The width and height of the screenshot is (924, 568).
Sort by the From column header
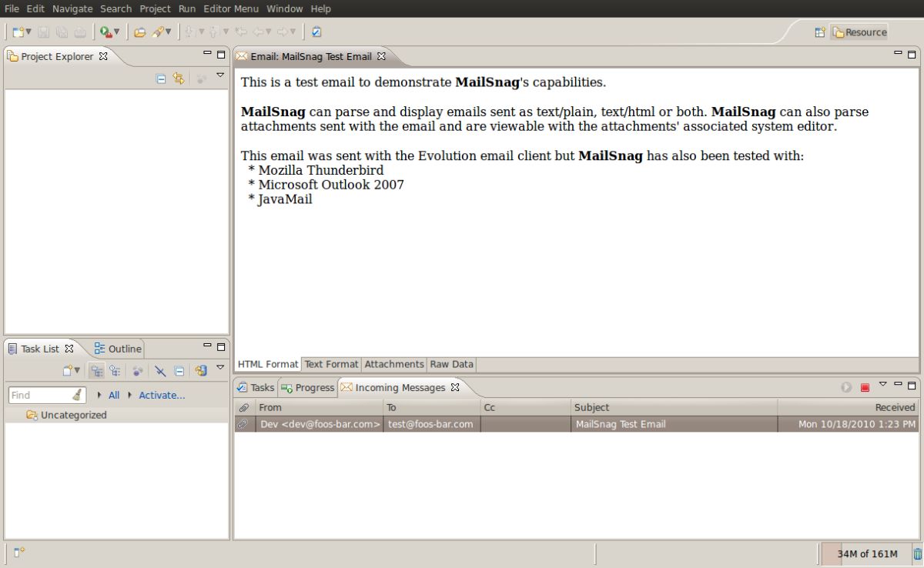(x=320, y=407)
